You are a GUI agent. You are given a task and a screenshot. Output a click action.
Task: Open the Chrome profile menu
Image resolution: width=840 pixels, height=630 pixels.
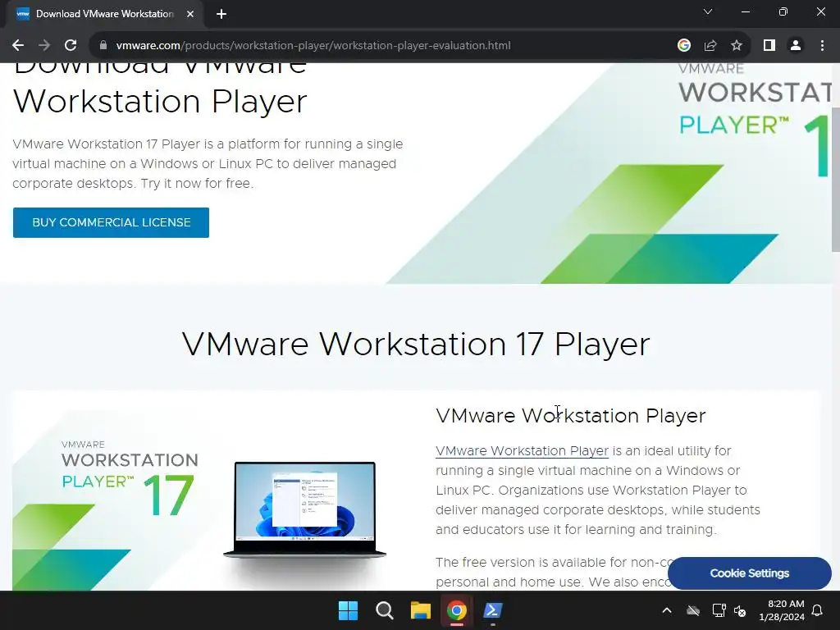(796, 46)
